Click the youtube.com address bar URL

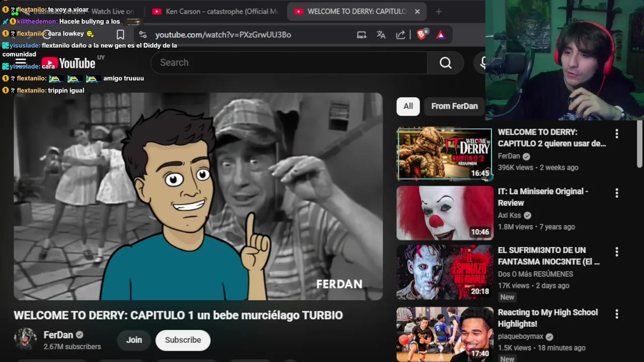(223, 35)
